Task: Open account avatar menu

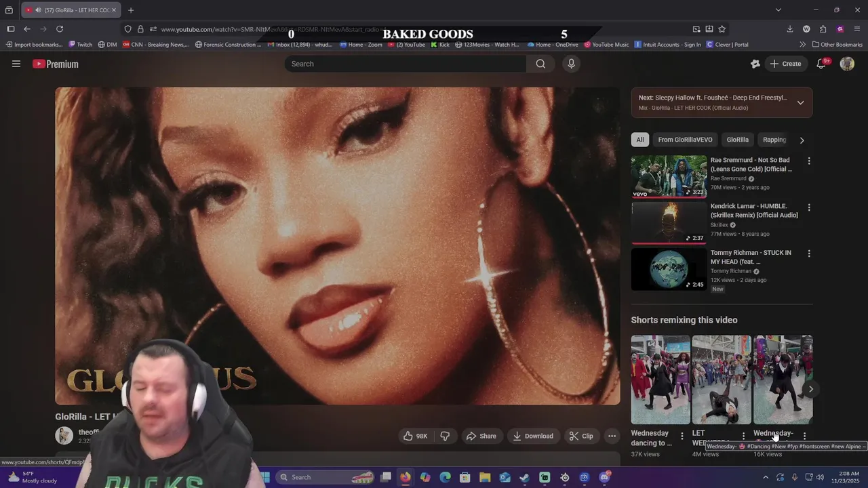Action: (x=847, y=64)
